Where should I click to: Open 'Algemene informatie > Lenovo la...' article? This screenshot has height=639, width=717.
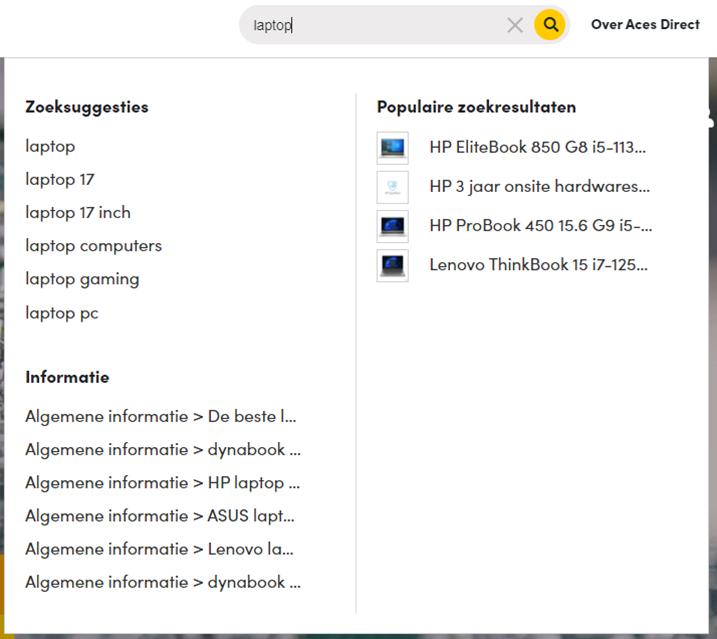tap(160, 549)
